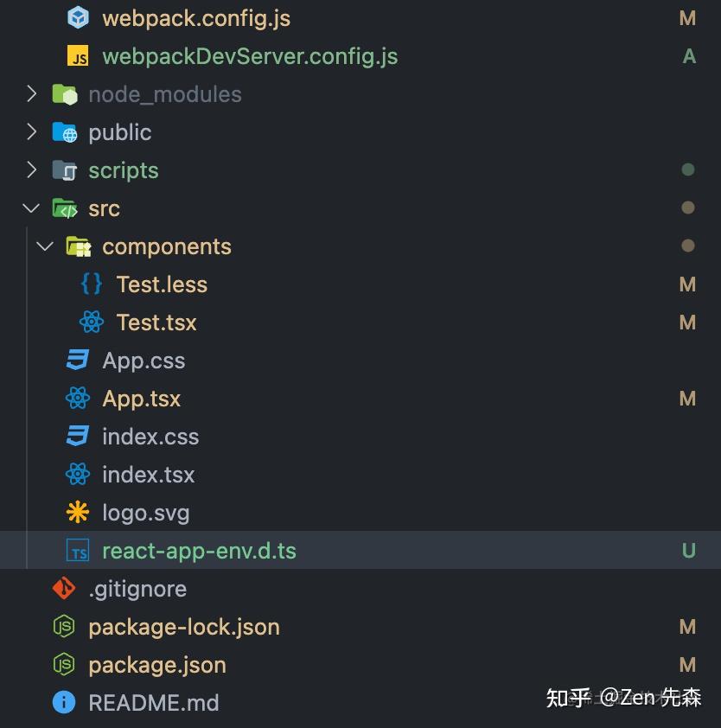
Task: Click the CSS icon next to index.css
Action: click(x=78, y=436)
